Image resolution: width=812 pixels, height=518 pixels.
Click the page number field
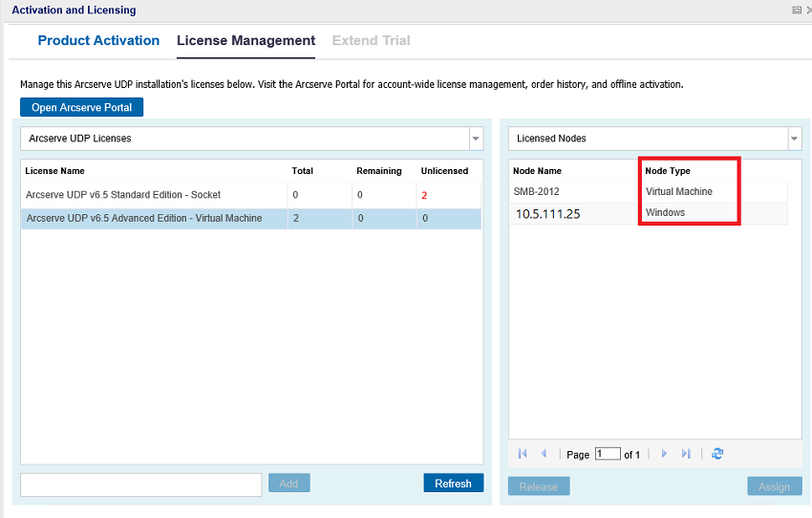click(608, 454)
